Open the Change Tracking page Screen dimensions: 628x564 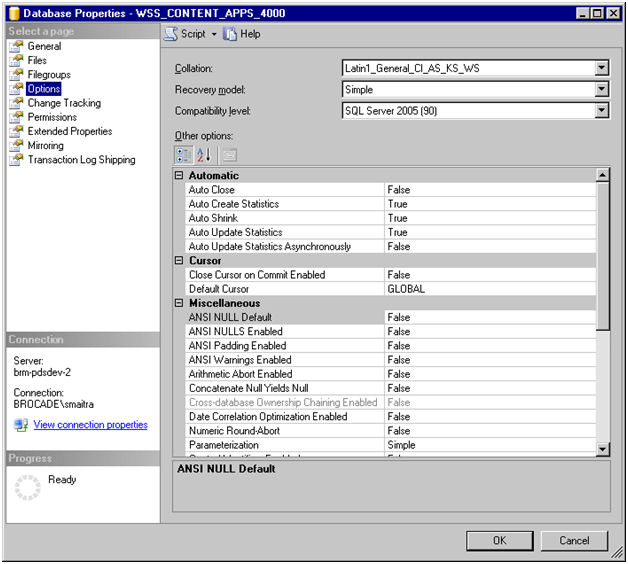click(x=64, y=103)
